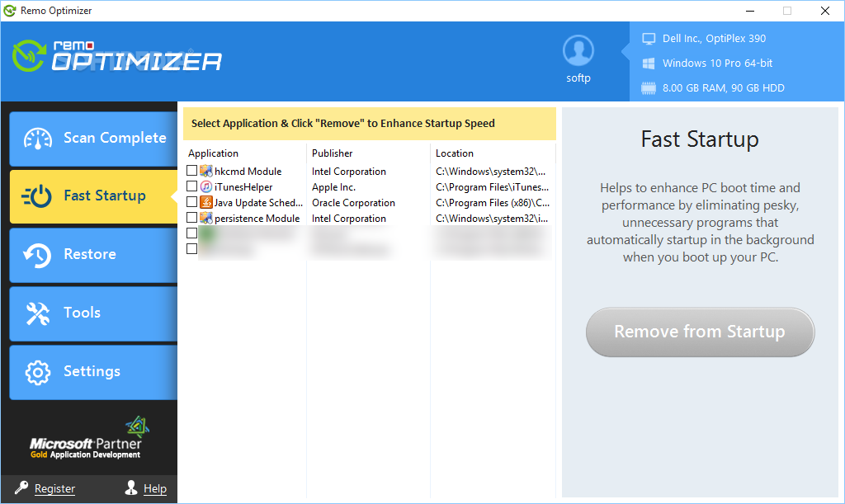Click the Microsoft Partner Gold badge

click(x=88, y=438)
